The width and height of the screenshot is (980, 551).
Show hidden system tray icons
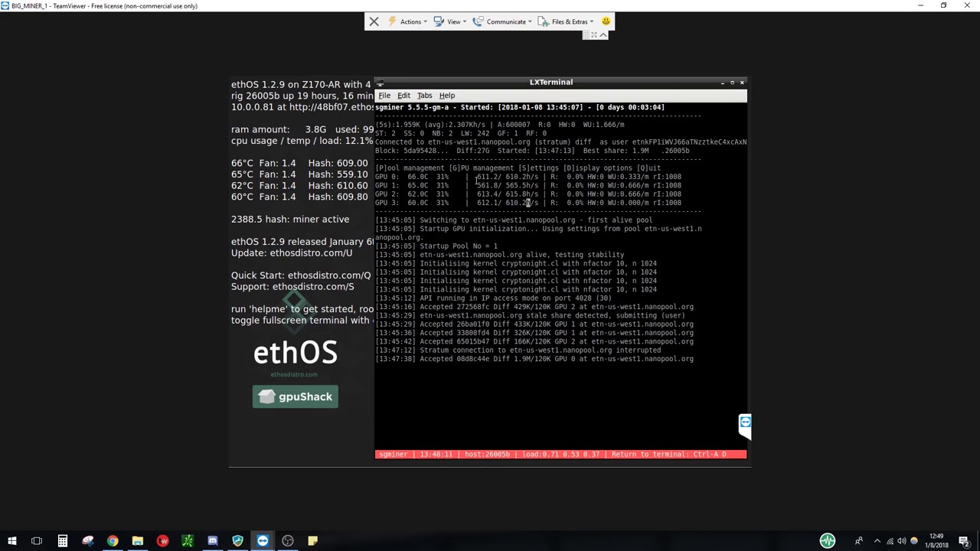[877, 541]
